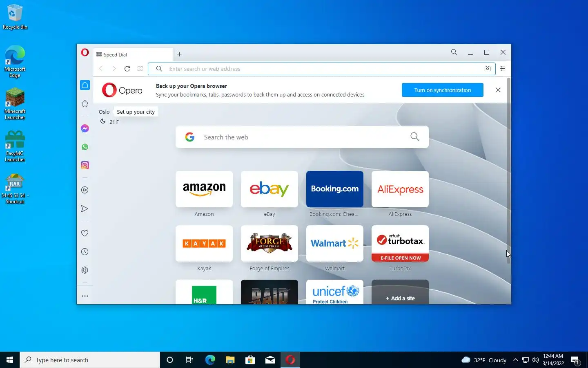Open WhatsApp in the sidebar
Screen dimensions: 588x368
(85, 147)
